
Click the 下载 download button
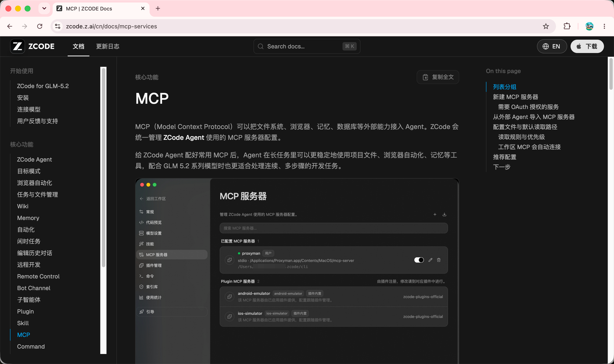coord(587,46)
